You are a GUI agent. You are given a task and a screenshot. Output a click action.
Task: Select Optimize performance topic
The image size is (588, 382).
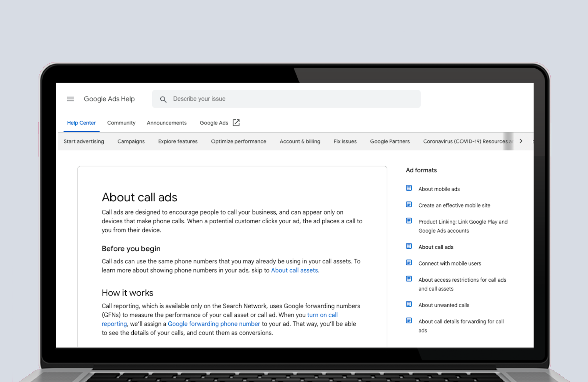[239, 141]
